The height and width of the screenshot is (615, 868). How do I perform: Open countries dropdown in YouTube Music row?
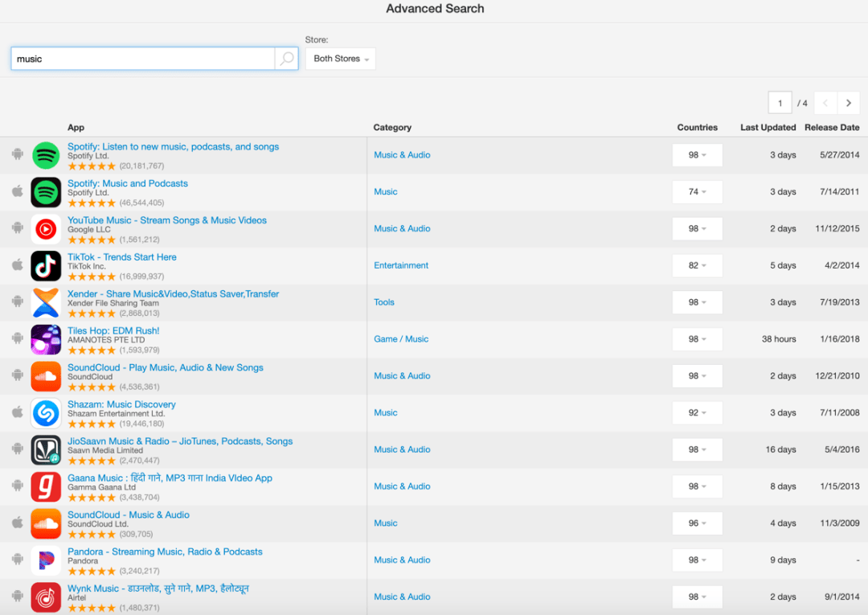697,228
